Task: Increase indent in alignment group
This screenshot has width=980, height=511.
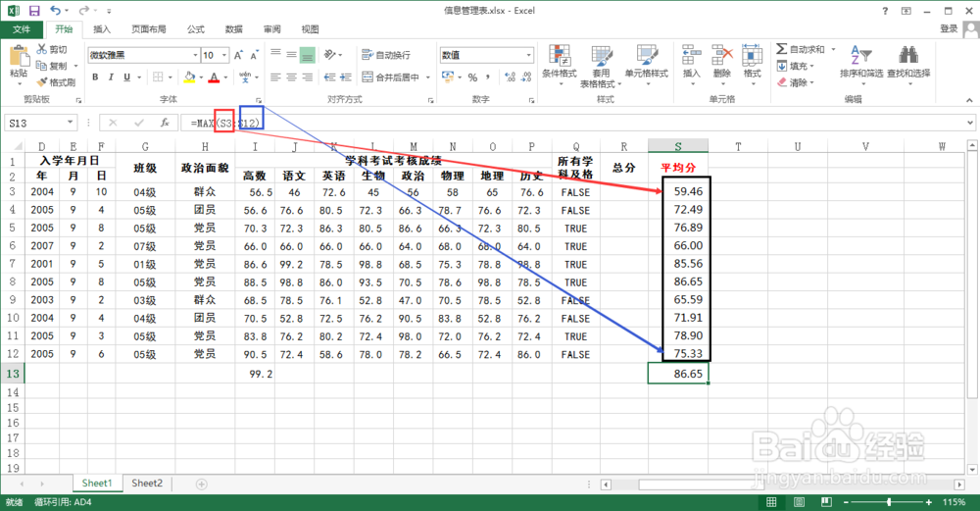Action: point(346,77)
